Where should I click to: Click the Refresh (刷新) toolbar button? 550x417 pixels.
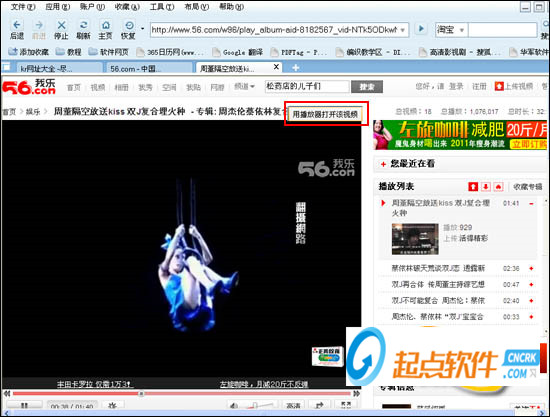point(83,29)
